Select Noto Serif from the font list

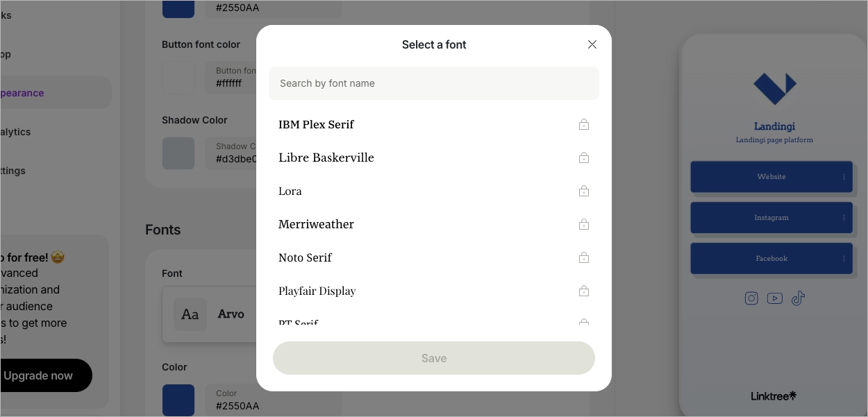click(x=305, y=257)
